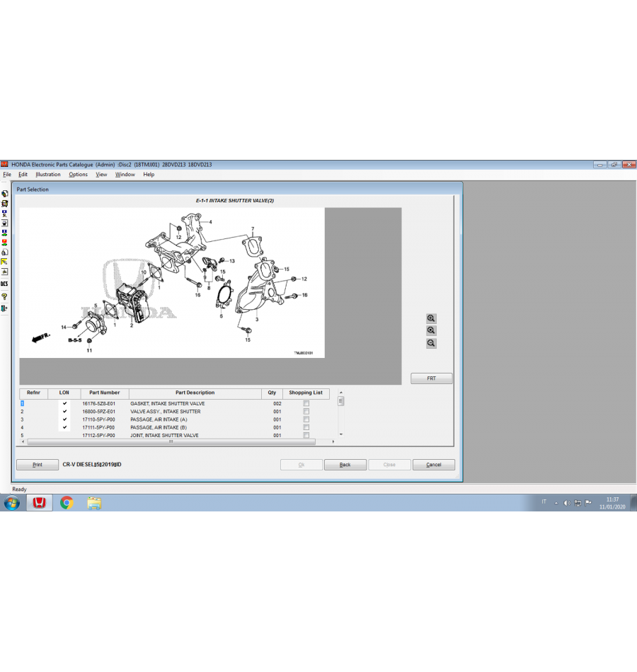Image resolution: width=637 pixels, height=672 pixels.
Task: Open the Window menu
Action: pyautogui.click(x=125, y=175)
